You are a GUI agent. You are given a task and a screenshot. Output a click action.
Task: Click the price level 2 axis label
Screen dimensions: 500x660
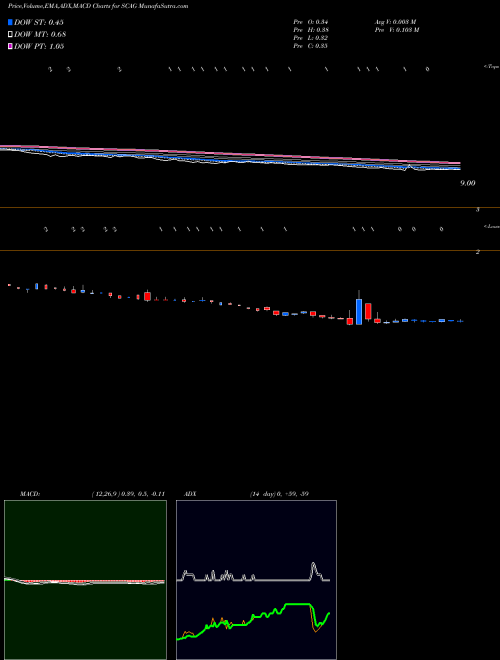coord(478,252)
